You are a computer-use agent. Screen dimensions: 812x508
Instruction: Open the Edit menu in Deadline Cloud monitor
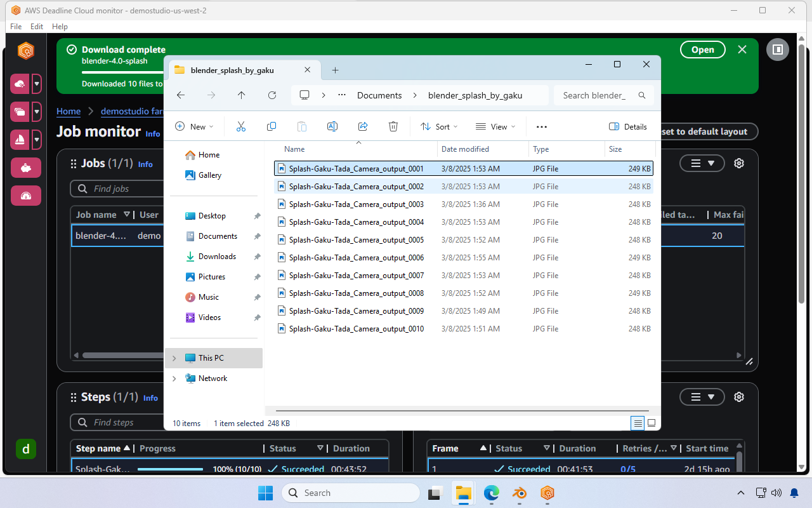click(36, 26)
